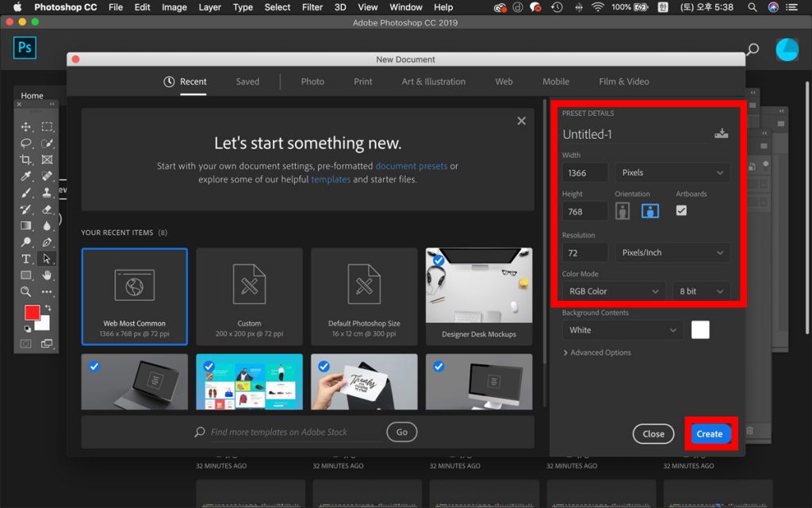Screen dimensions: 812x508
Task: Select the Move tool
Action: point(25,126)
